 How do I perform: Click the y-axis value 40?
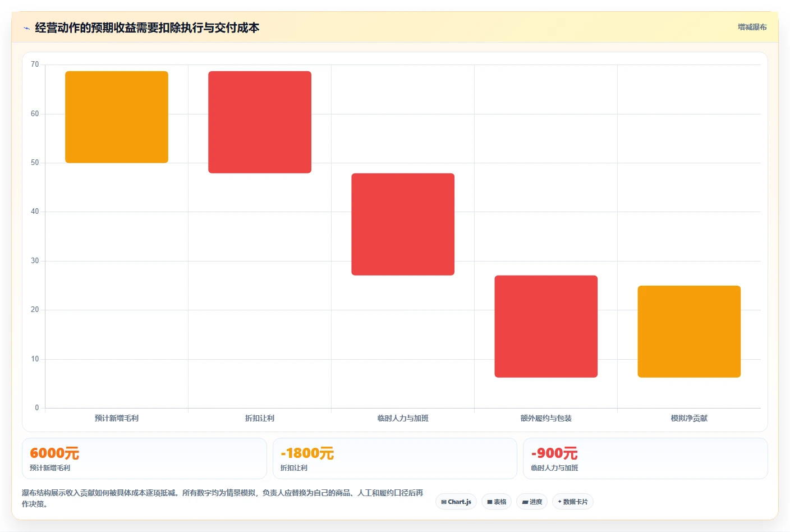pyautogui.click(x=35, y=212)
